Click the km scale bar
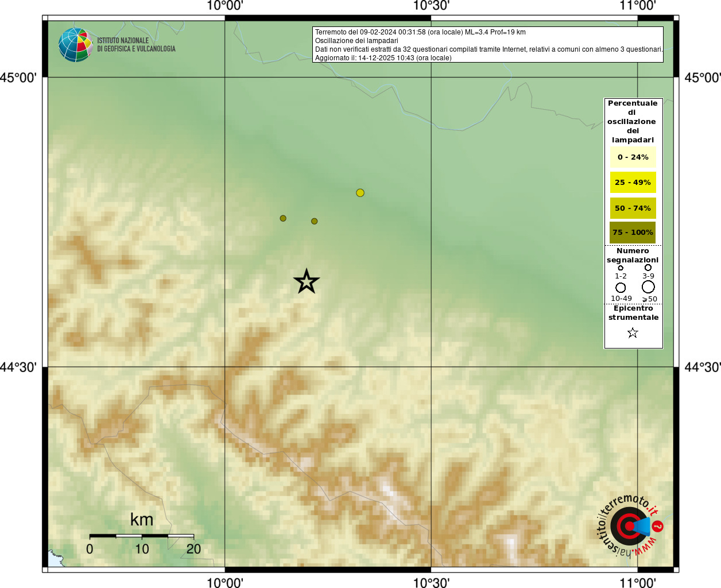This screenshot has height=588, width=721. click(x=142, y=536)
